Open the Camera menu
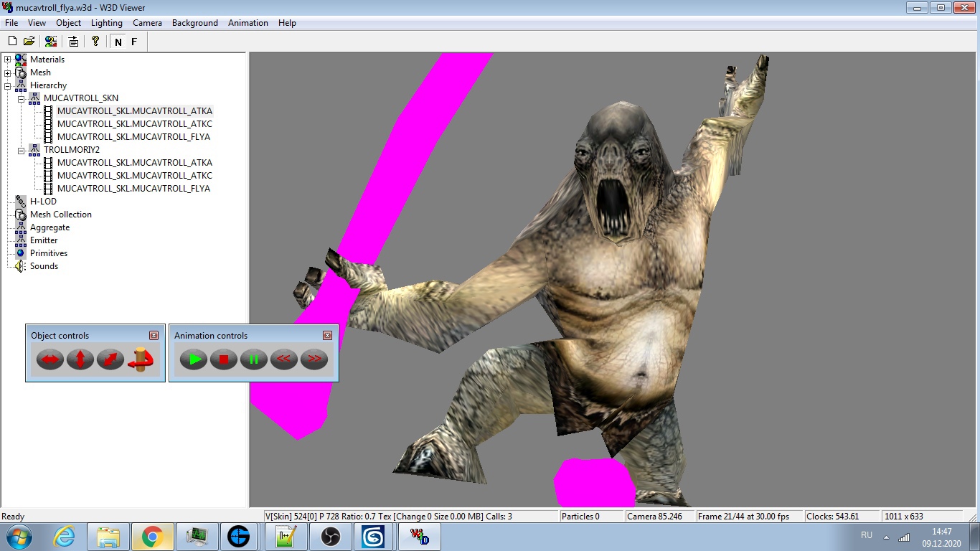The width and height of the screenshot is (980, 551). point(147,23)
